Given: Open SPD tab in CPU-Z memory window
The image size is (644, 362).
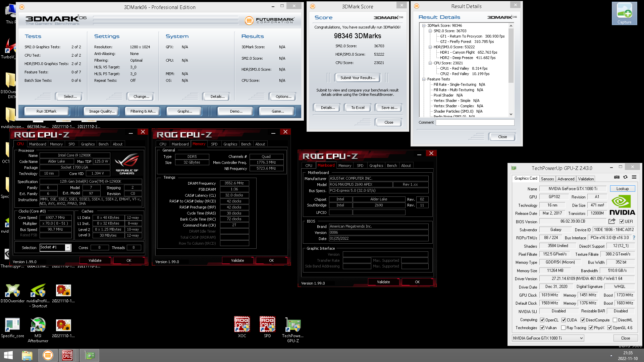Looking at the screenshot, I should pyautogui.click(x=214, y=144).
